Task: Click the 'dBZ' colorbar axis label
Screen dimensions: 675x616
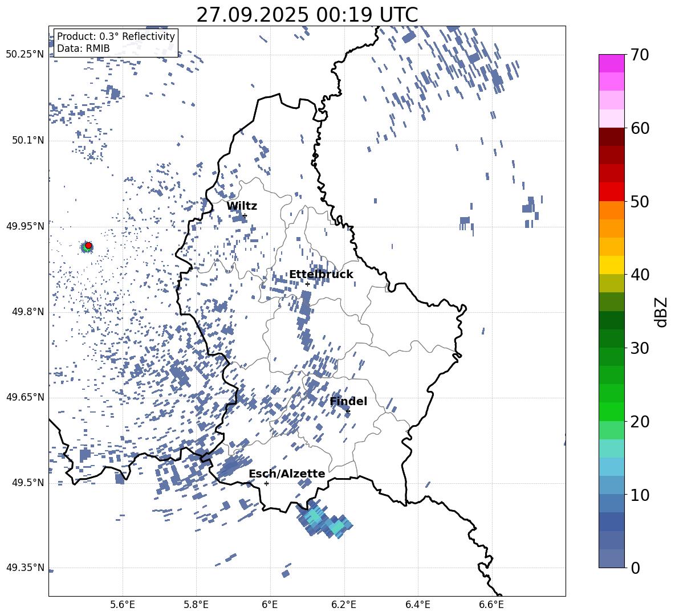Action: [662, 312]
